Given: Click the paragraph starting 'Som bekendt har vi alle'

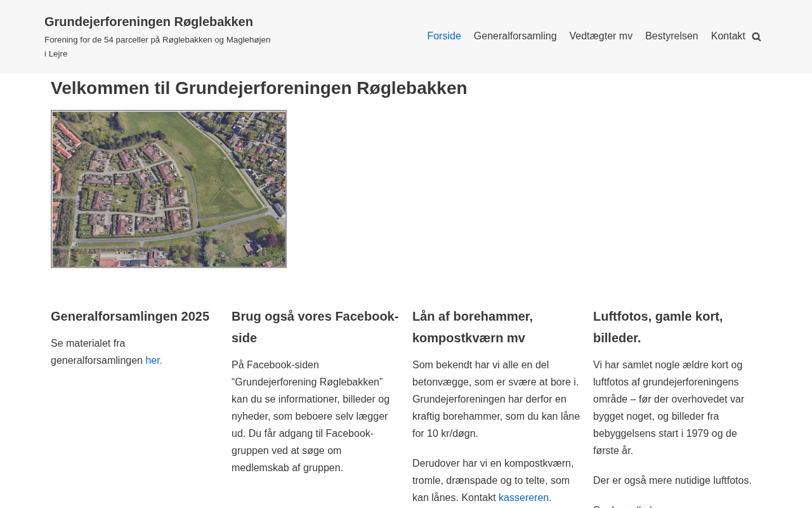Looking at the screenshot, I should coord(496,399).
